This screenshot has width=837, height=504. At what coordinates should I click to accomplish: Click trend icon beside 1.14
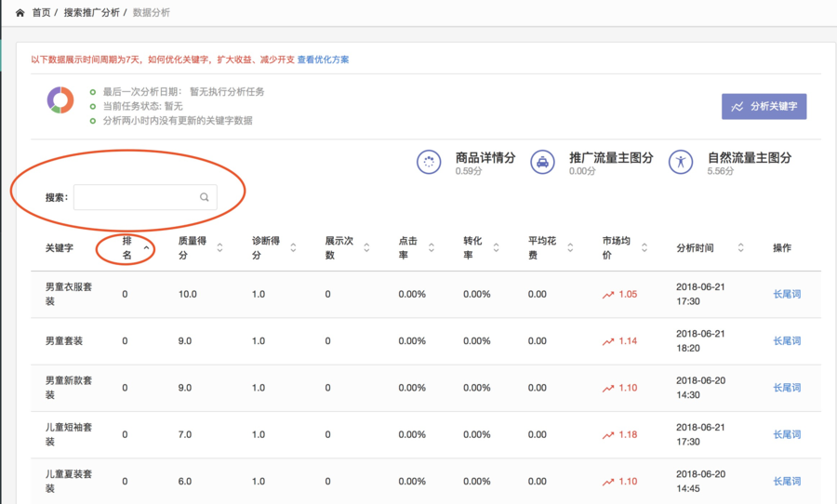click(608, 341)
